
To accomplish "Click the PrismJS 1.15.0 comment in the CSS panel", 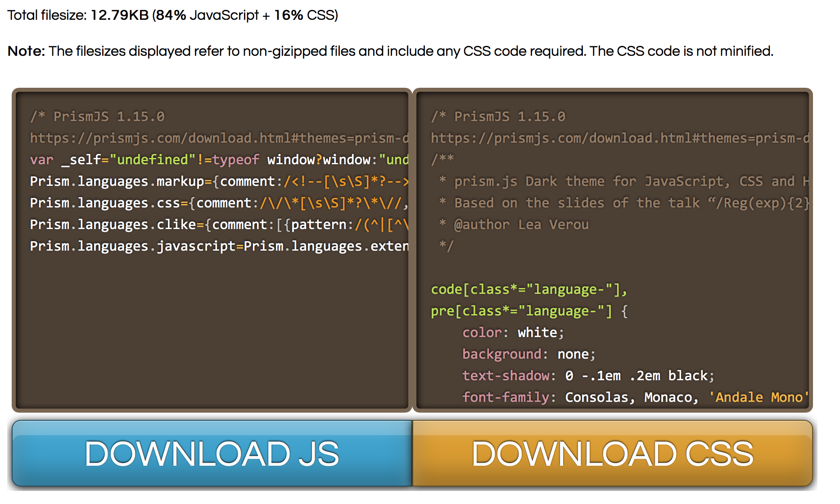I will coord(498,117).
